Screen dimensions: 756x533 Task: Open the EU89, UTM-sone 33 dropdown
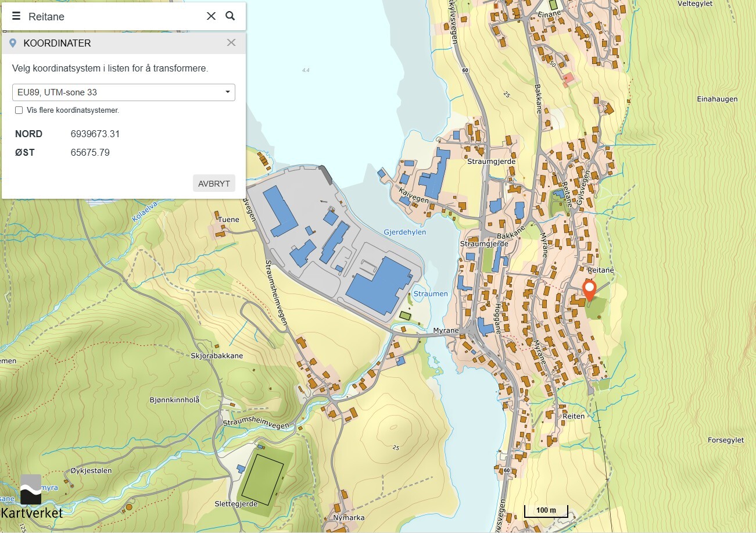click(123, 92)
